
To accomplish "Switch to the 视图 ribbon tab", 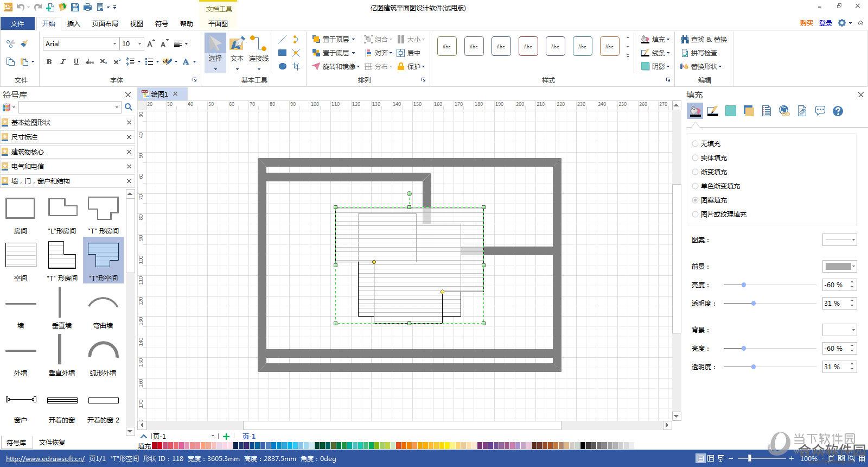I will (x=137, y=23).
